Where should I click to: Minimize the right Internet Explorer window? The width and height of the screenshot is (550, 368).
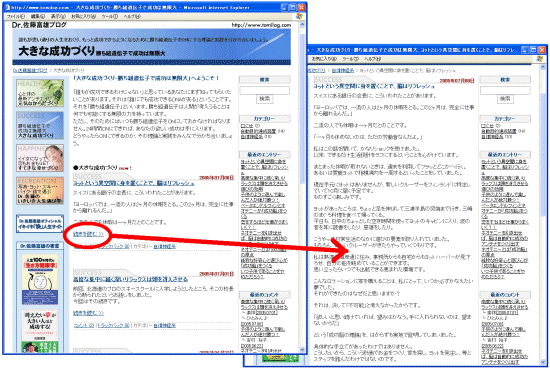pyautogui.click(x=525, y=50)
